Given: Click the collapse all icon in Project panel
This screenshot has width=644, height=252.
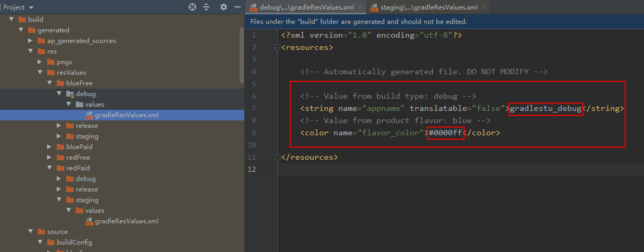Looking at the screenshot, I should click(x=206, y=7).
